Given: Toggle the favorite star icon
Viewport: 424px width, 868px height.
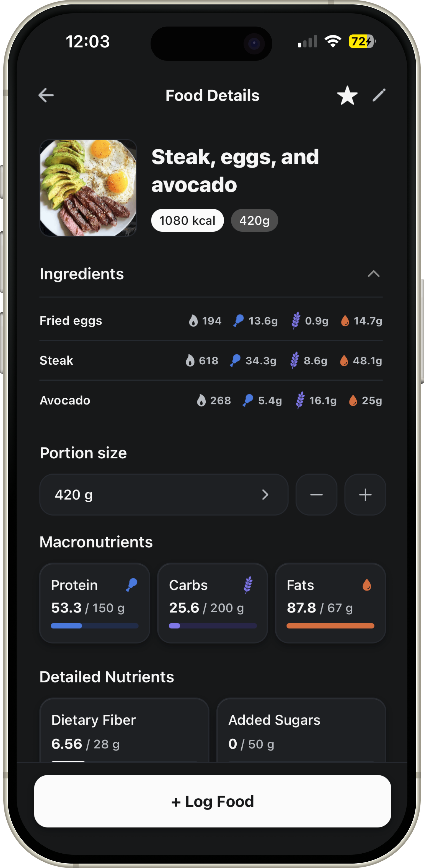Looking at the screenshot, I should click(347, 95).
